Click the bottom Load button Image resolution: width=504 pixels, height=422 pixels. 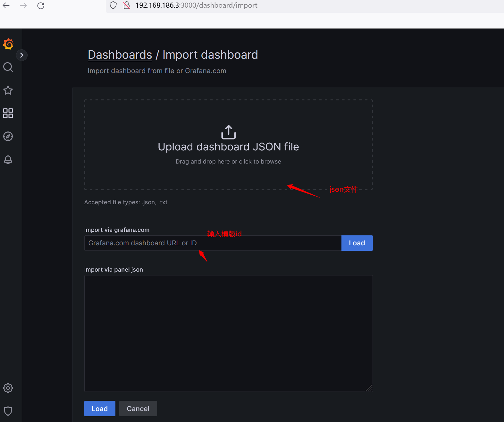(100, 409)
